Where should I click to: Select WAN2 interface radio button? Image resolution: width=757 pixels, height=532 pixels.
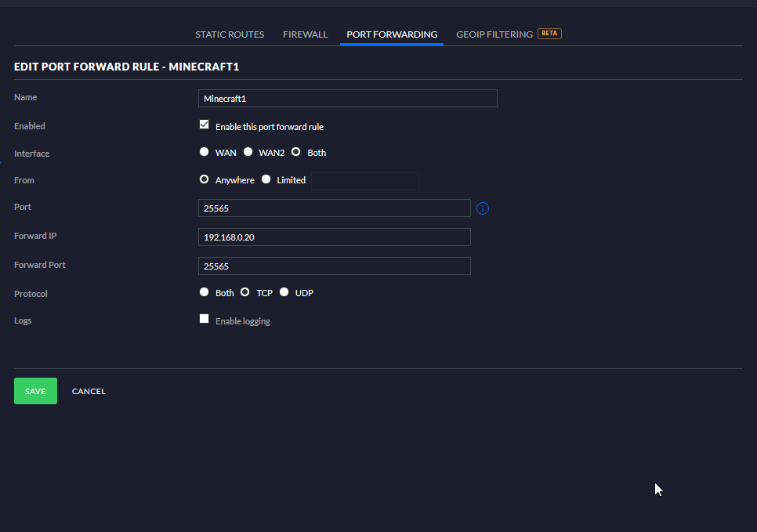click(248, 152)
